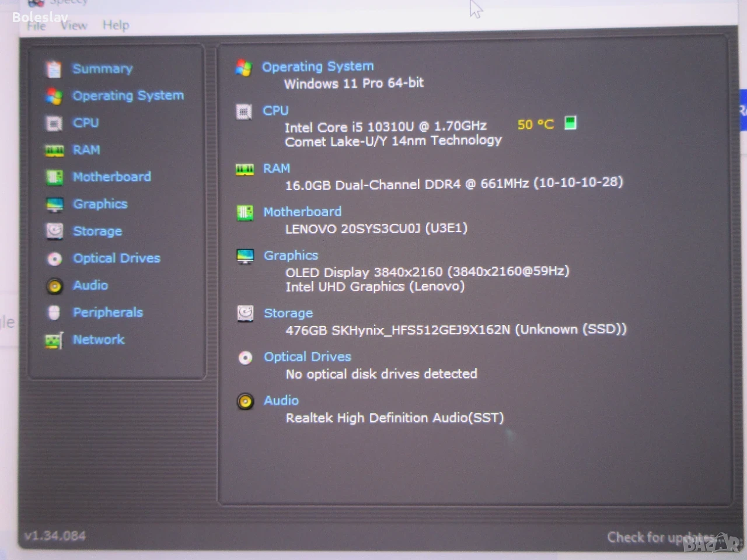This screenshot has width=747, height=560.
Task: Show Audio details from sidebar
Action: pos(90,285)
